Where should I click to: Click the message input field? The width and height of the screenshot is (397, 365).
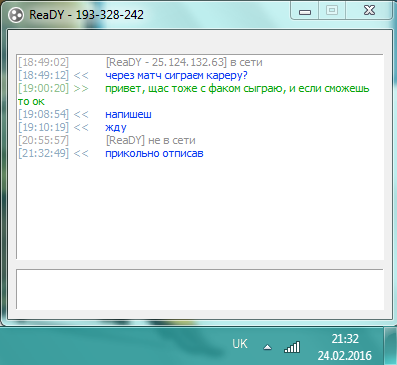tap(200, 289)
